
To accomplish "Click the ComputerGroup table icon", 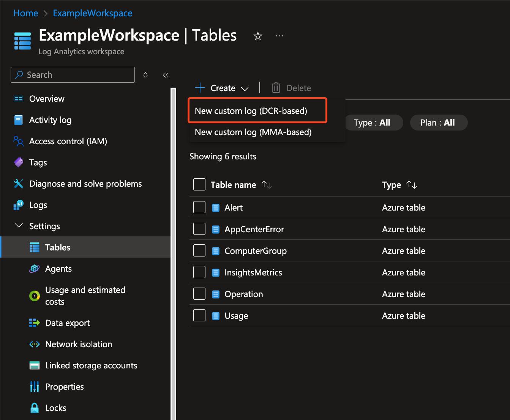I will click(216, 251).
